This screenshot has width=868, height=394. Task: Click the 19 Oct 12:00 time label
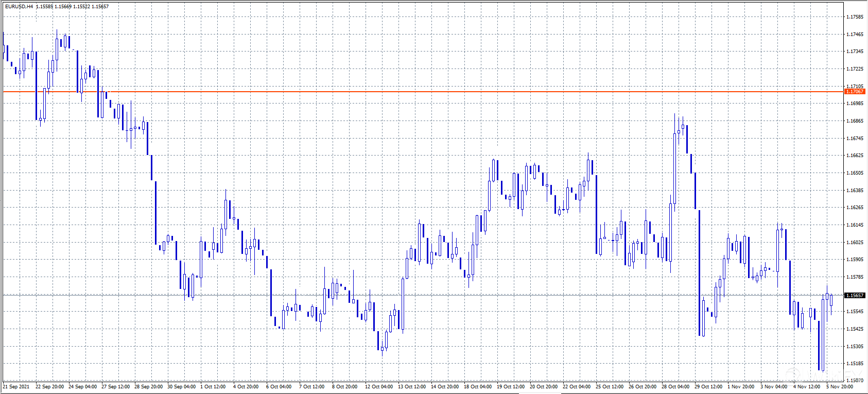[511, 386]
